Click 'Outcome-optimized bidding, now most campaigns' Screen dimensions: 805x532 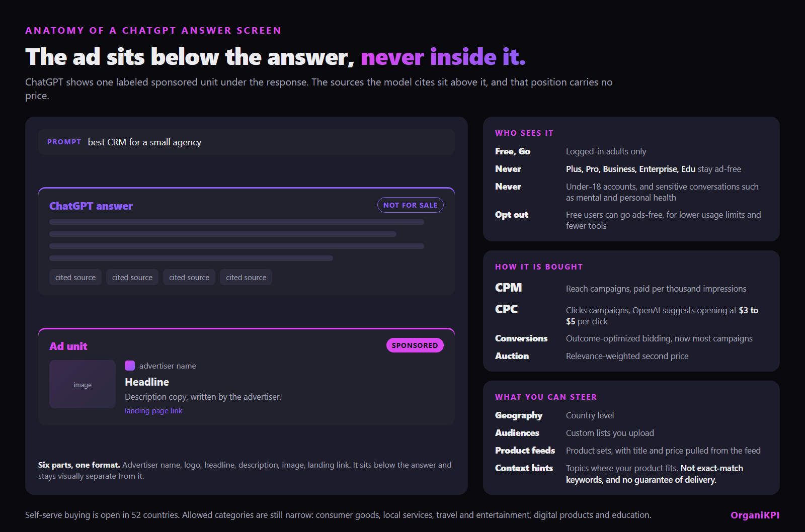(x=659, y=338)
